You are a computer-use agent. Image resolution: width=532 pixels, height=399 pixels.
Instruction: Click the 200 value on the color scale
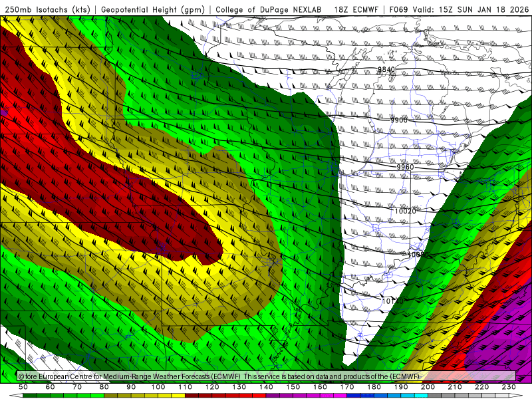click(x=428, y=387)
